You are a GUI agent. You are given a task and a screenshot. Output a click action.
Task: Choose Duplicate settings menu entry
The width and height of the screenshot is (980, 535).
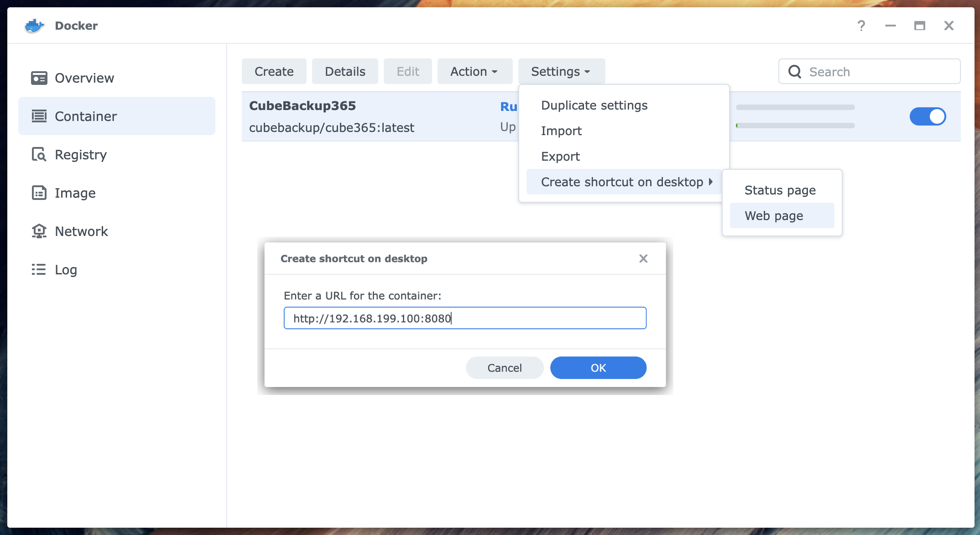(624, 105)
